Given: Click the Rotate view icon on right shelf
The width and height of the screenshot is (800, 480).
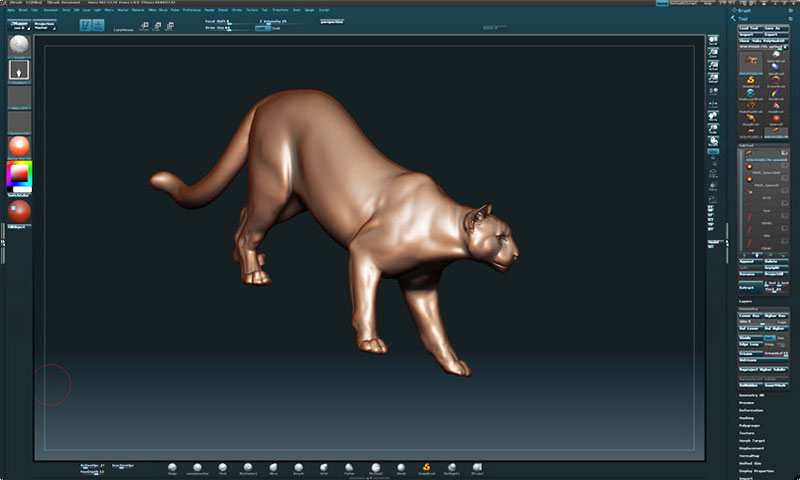Looking at the screenshot, I should point(713,142).
